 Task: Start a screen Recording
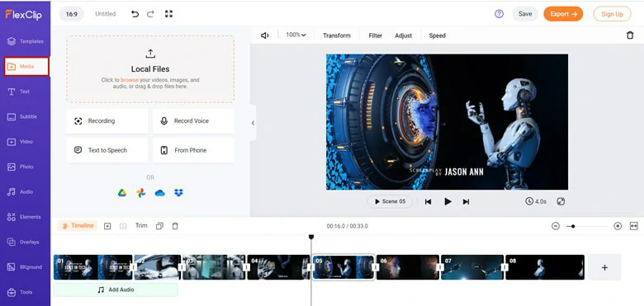pos(107,121)
